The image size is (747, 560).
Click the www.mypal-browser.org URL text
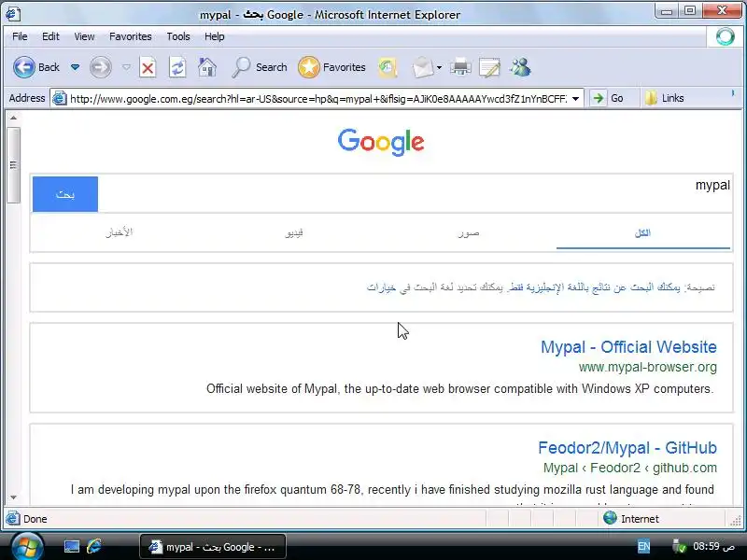pos(647,367)
